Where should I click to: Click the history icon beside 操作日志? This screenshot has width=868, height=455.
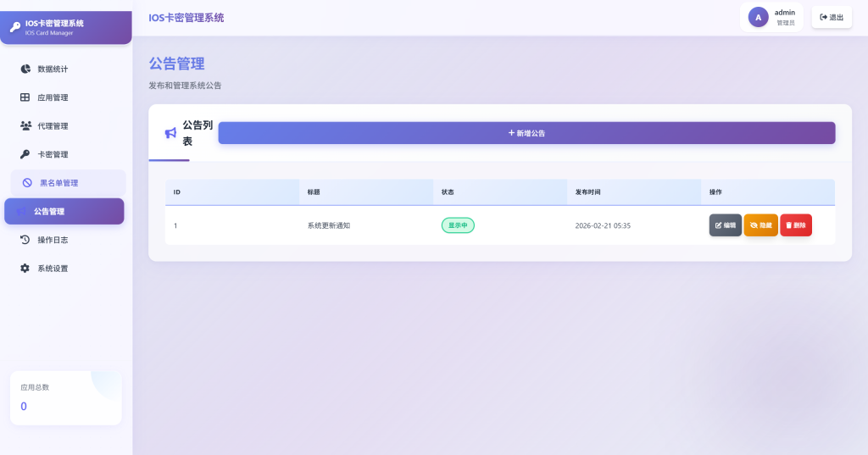pyautogui.click(x=25, y=240)
